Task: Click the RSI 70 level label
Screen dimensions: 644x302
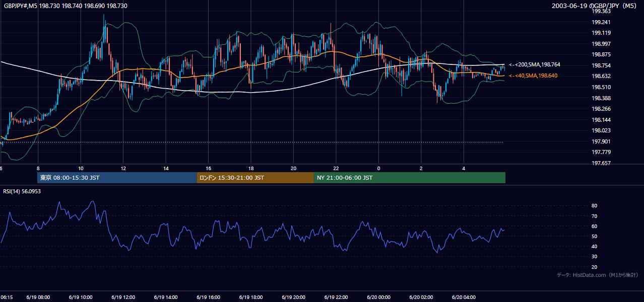Action: pyautogui.click(x=595, y=216)
